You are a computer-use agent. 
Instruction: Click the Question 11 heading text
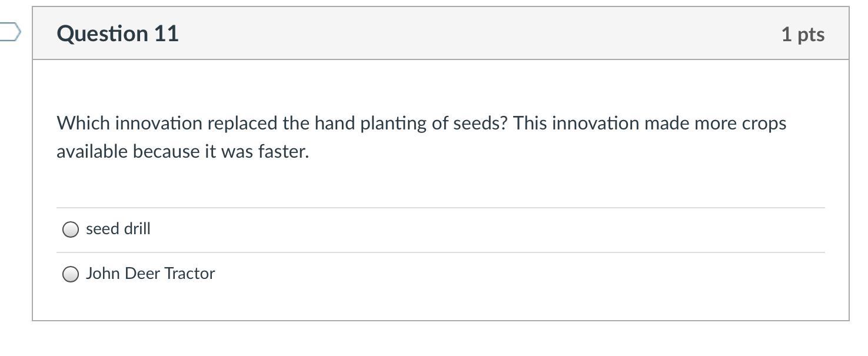coord(118,34)
